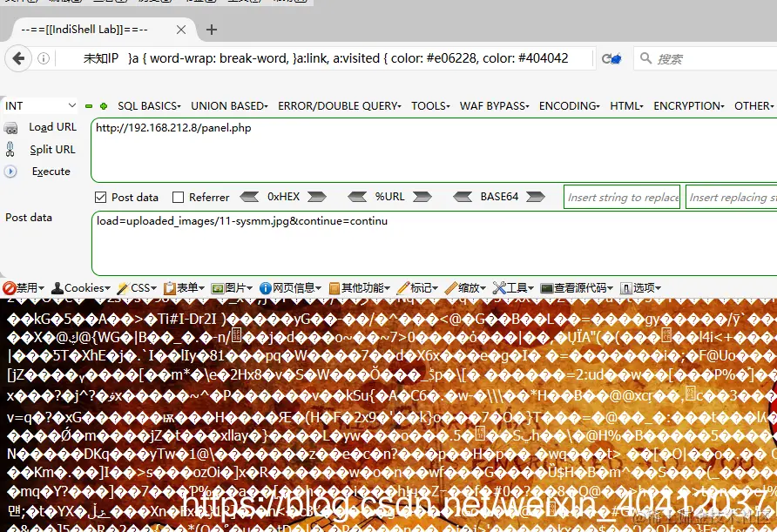777x532 pixels.
Task: Enable the Referrer checkbox
Action: pyautogui.click(x=177, y=197)
